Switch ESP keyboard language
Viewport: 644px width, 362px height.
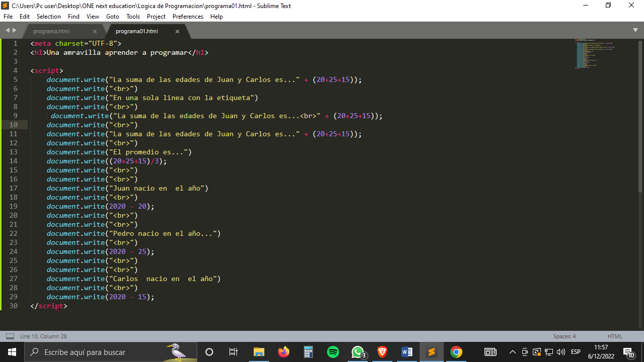576,352
